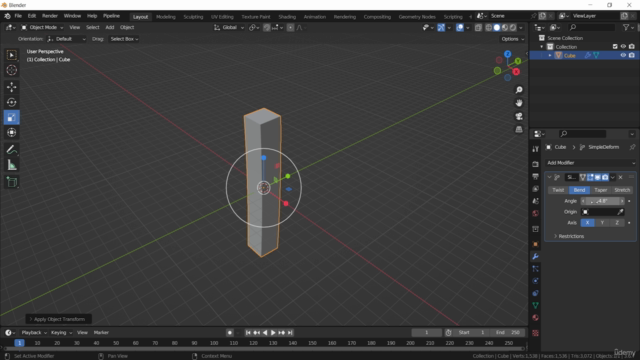Open the Object Constraints properties tab
This screenshot has width=640, height=360.
536,293
